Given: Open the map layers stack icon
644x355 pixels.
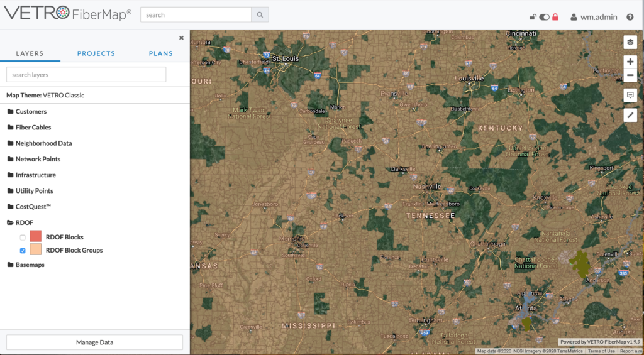Looking at the screenshot, I should pos(630,42).
